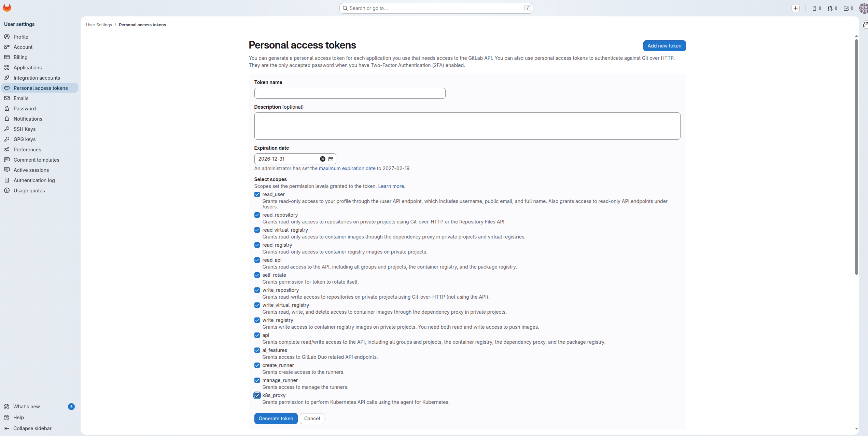Viewport: 868px width, 436px height.
Task: Open the assigned issues icon
Action: [814, 8]
